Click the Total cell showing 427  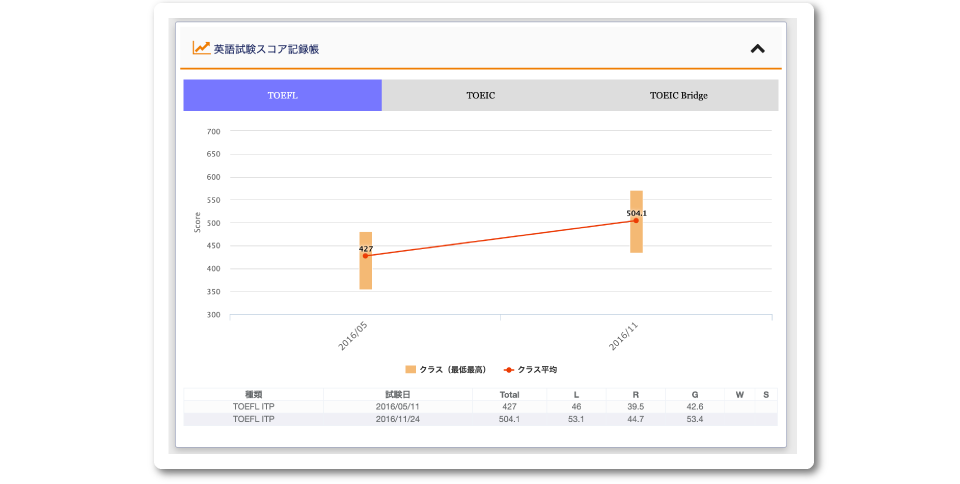click(x=509, y=406)
